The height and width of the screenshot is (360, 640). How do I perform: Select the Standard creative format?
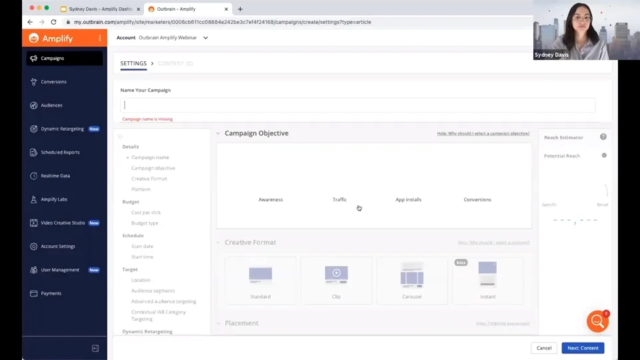coord(260,281)
